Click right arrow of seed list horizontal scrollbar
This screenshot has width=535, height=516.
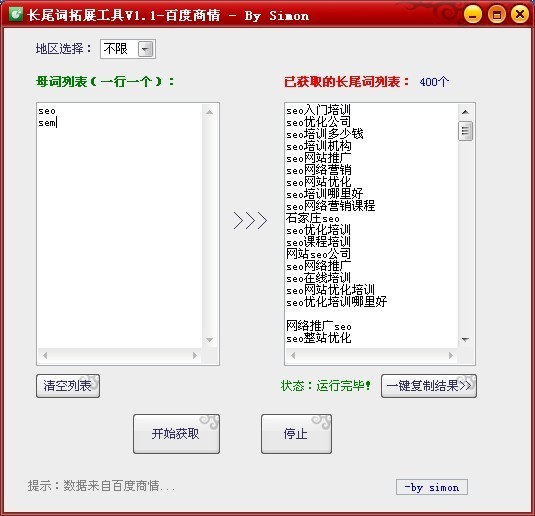click(x=195, y=356)
